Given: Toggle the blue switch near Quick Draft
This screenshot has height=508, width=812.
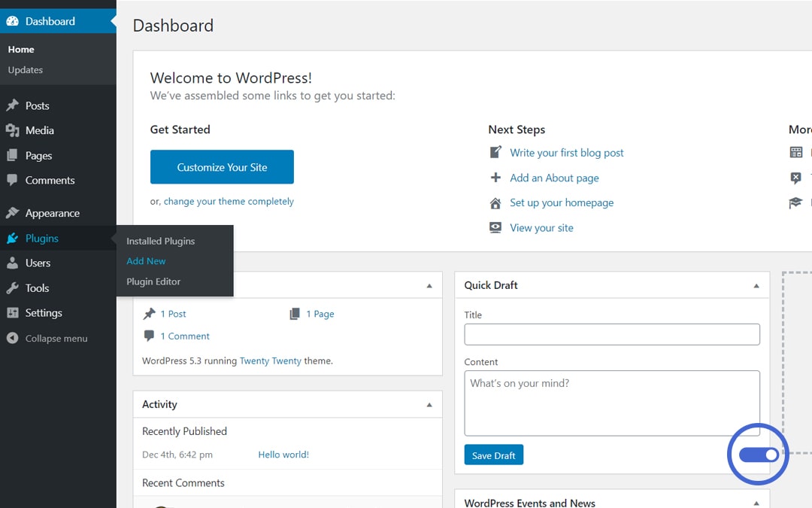Looking at the screenshot, I should pos(759,455).
